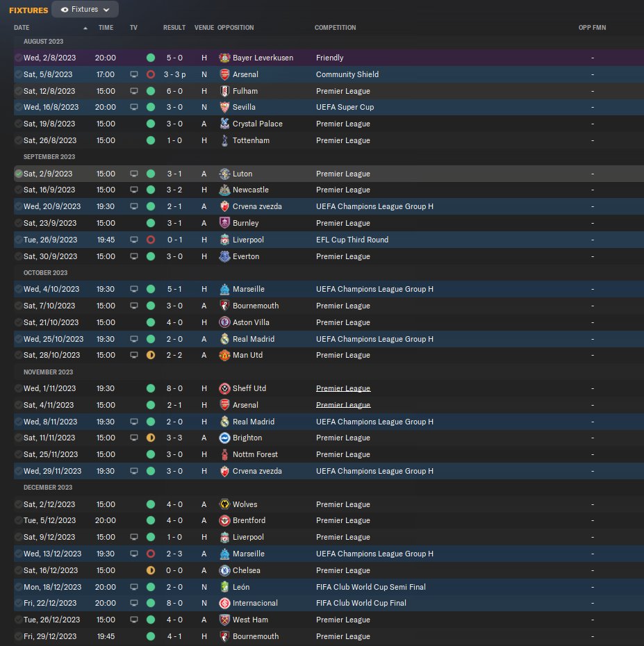Viewport: 644px width, 646px height.
Task: Click the Wolves club badge
Action: coord(224,504)
